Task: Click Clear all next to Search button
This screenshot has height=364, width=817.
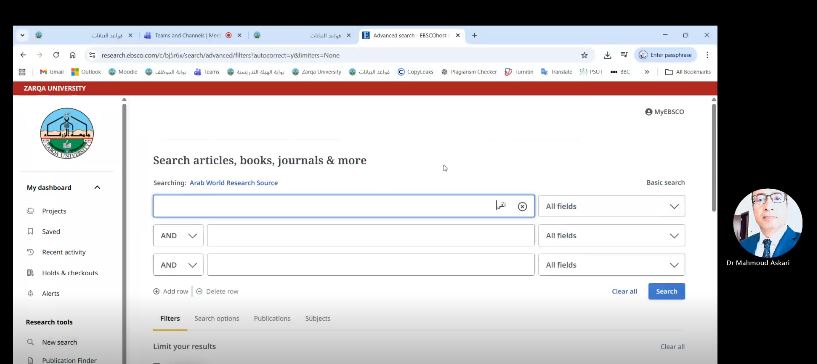Action: click(624, 291)
